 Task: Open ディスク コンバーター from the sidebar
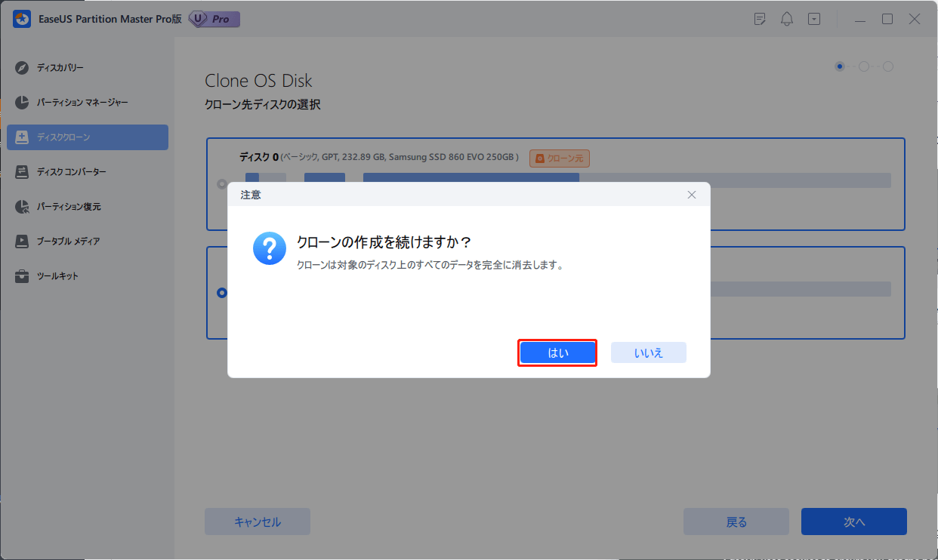click(20, 171)
